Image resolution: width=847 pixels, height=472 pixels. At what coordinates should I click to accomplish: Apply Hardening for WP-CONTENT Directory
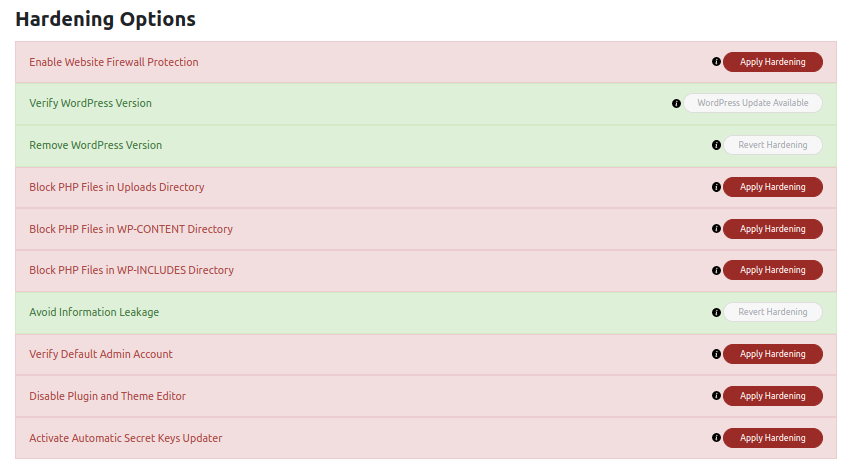coord(773,229)
